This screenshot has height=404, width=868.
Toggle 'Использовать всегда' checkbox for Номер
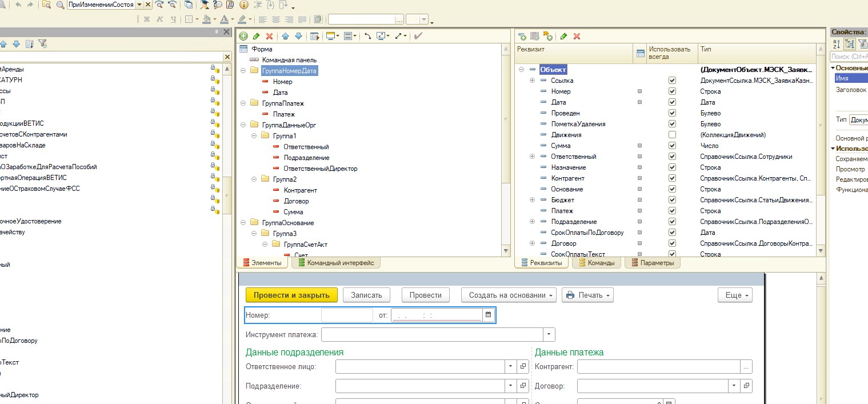672,91
